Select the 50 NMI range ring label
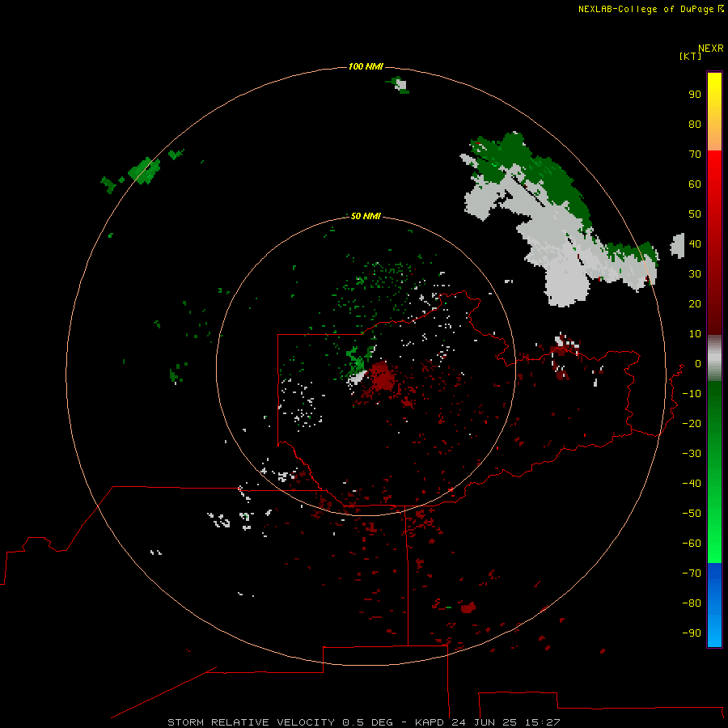The image size is (728, 728). (366, 216)
